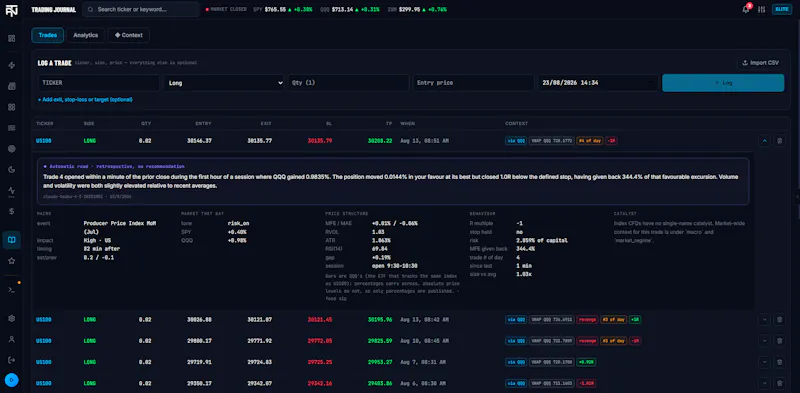
Task: Click the +1R tag on Aug 13, 08:42 row
Action: pyautogui.click(x=635, y=320)
